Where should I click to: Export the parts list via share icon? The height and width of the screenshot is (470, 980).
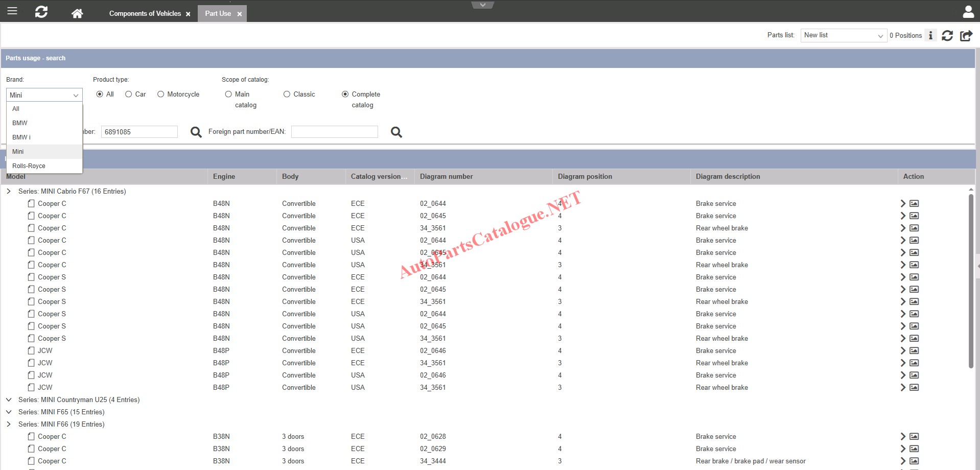966,35
